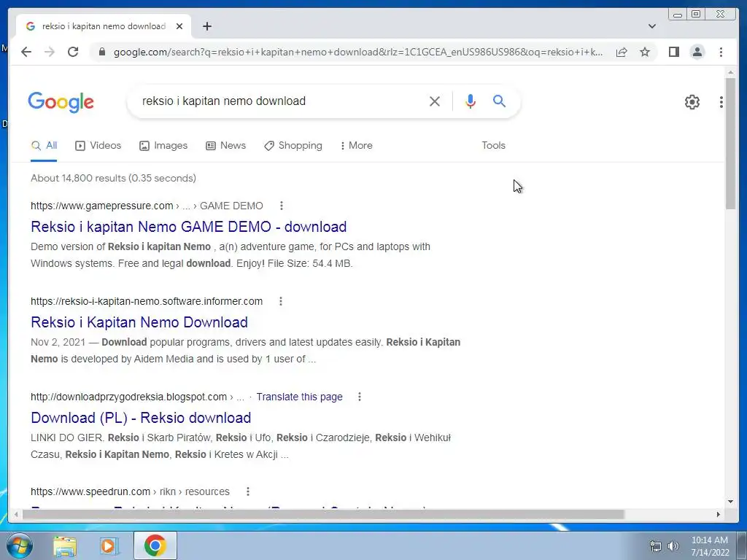Image resolution: width=747 pixels, height=560 pixels.
Task: Expand the More search categories menu
Action: point(356,146)
